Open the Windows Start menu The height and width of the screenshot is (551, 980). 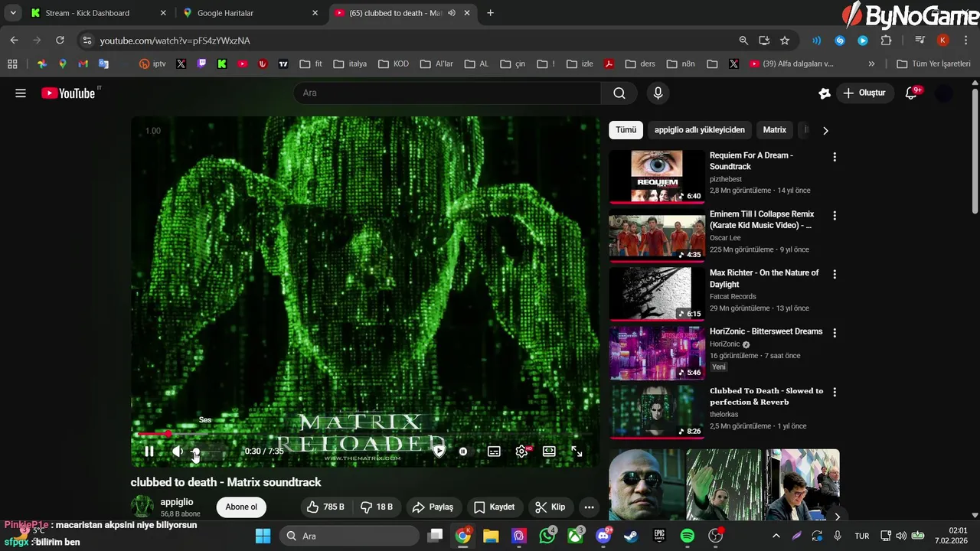pyautogui.click(x=263, y=536)
